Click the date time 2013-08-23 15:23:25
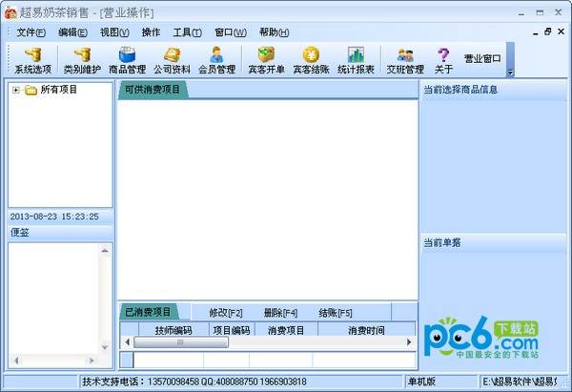Screen dimensions: 572x392 pyautogui.click(x=54, y=217)
